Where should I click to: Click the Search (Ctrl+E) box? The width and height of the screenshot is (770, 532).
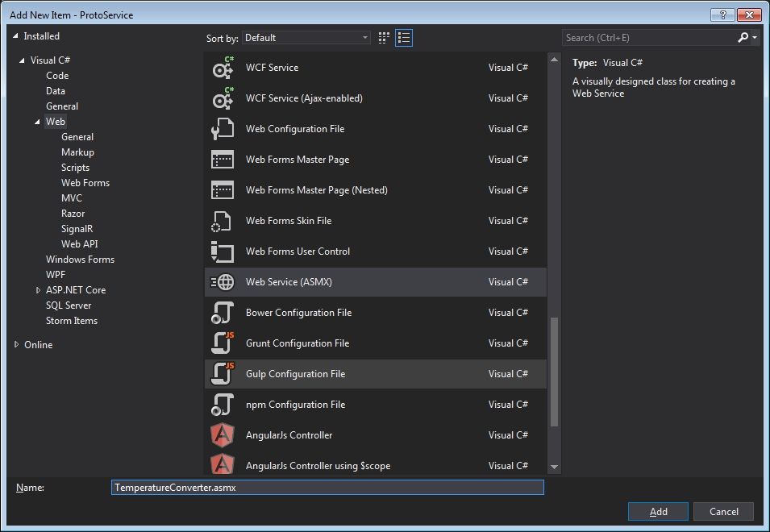coord(648,37)
